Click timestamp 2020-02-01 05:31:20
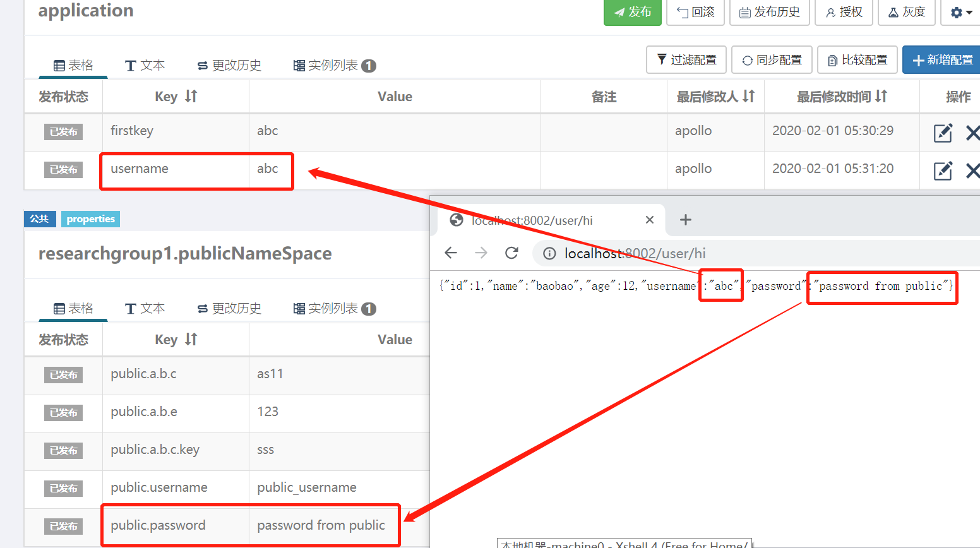The width and height of the screenshot is (980, 548). tap(833, 169)
